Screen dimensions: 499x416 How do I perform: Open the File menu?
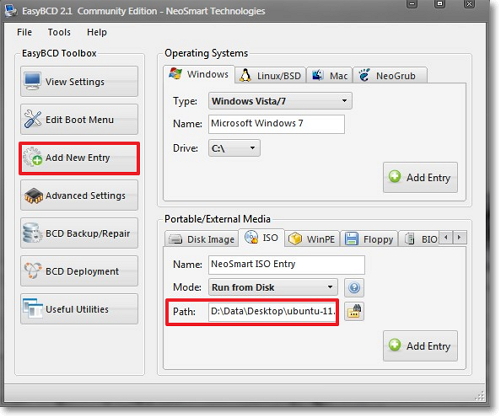[x=24, y=32]
